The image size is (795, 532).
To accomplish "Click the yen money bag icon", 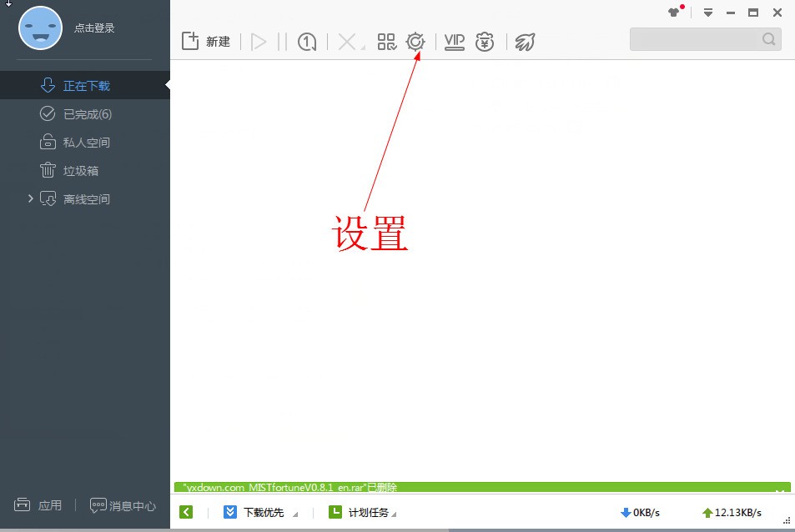I will 485,42.
